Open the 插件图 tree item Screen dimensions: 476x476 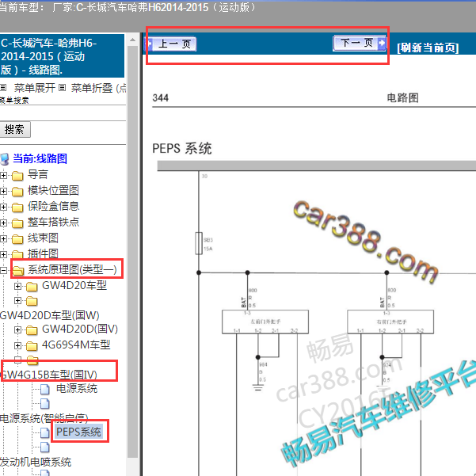[43, 253]
